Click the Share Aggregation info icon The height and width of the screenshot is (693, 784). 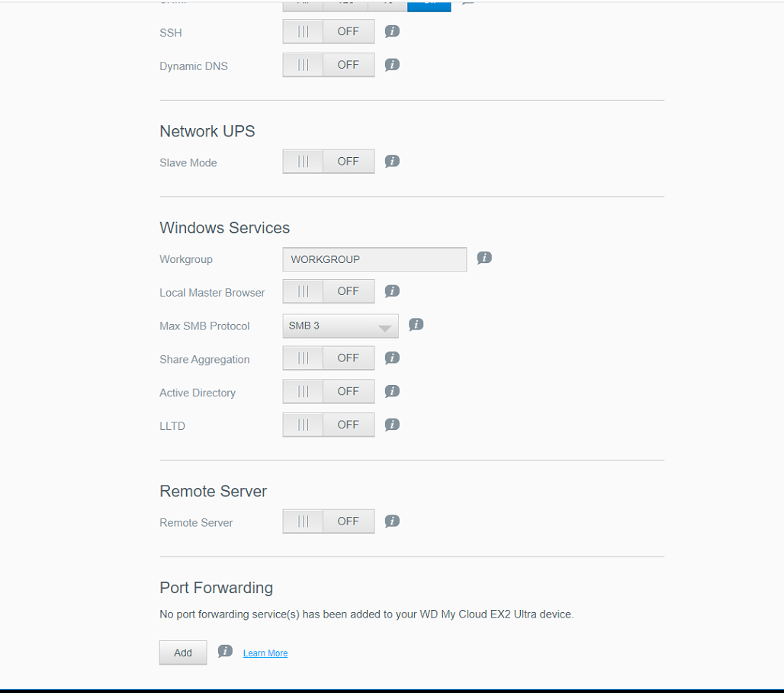tap(392, 358)
